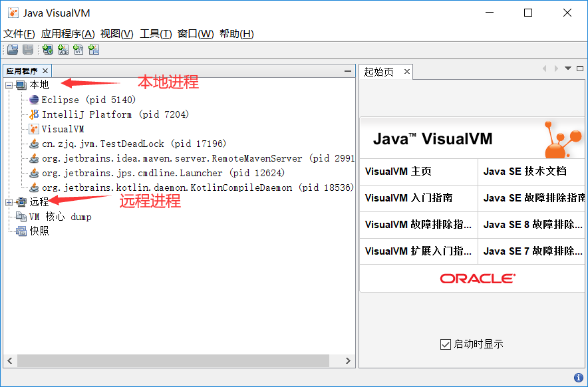This screenshot has height=387, width=588.
Task: Click the 快照 snapshots node icon
Action: point(21,231)
